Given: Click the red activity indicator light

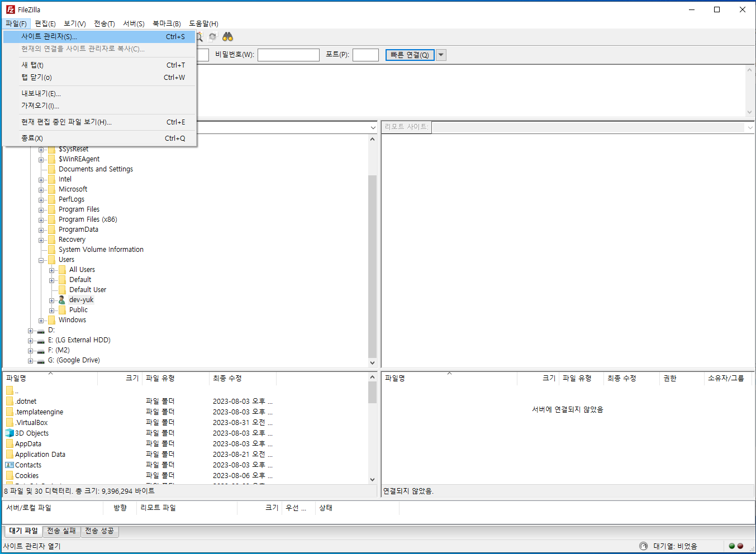Looking at the screenshot, I should coord(740,546).
